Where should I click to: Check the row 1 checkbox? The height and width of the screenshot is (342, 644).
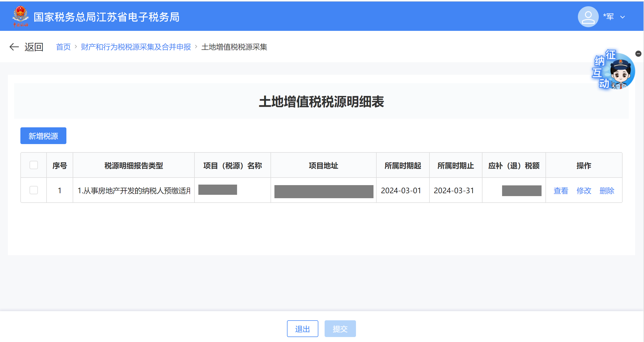pyautogui.click(x=34, y=190)
